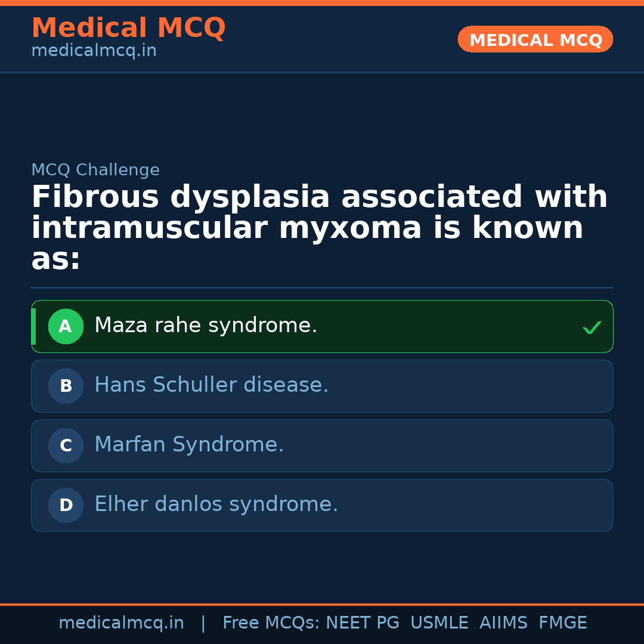Click the green checkmark on option A
644x644 pixels.
(592, 327)
